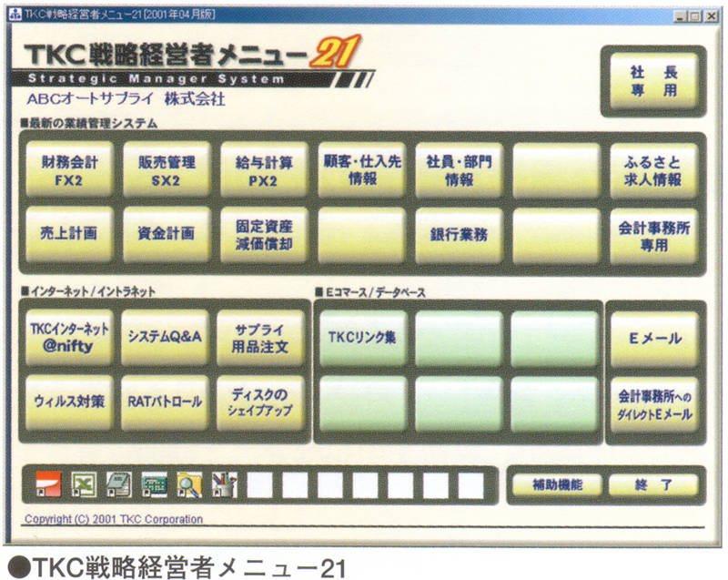The image size is (728, 580).
Task: Click the ABCオートサプライ 株式会社 company name
Action: coord(126,99)
